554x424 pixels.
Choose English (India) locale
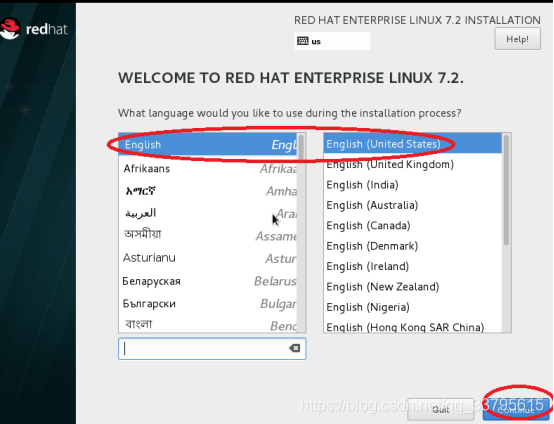(x=412, y=185)
